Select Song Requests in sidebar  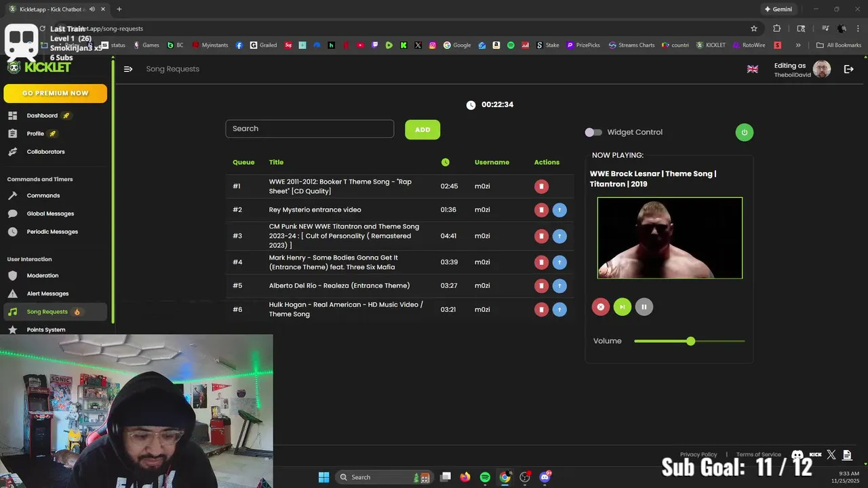[x=54, y=312]
